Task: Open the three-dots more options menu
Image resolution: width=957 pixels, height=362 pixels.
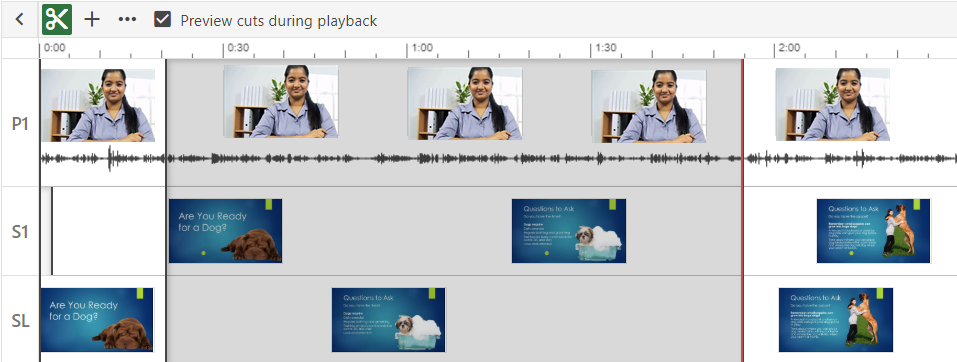Action: click(127, 20)
